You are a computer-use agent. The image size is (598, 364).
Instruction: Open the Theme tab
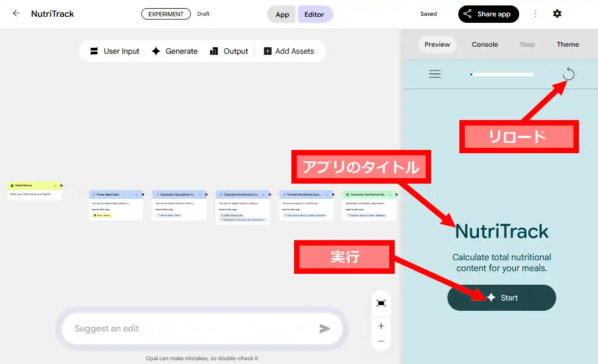tap(568, 45)
